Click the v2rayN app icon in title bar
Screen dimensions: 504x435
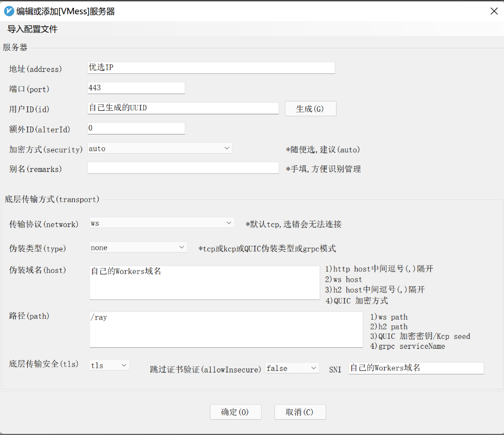click(x=9, y=11)
